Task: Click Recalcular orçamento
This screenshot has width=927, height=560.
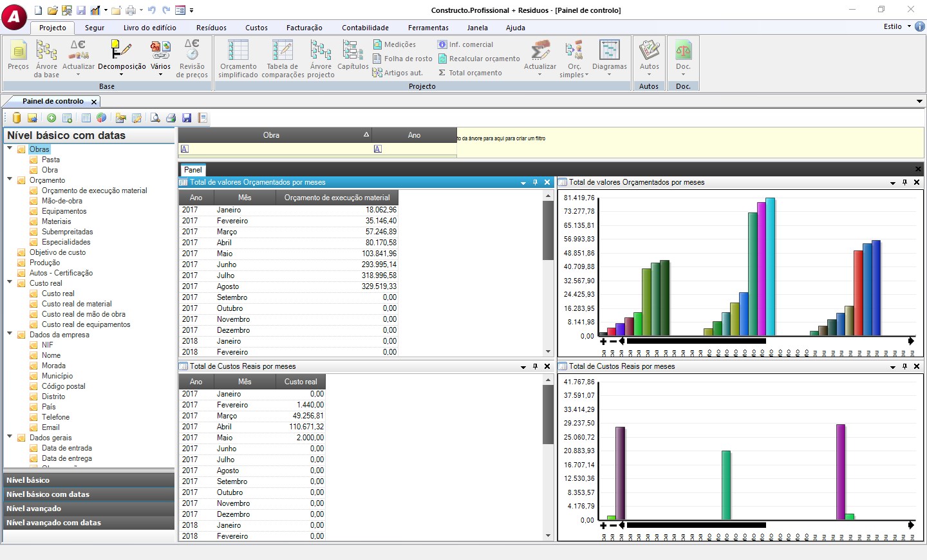Action: (x=479, y=59)
